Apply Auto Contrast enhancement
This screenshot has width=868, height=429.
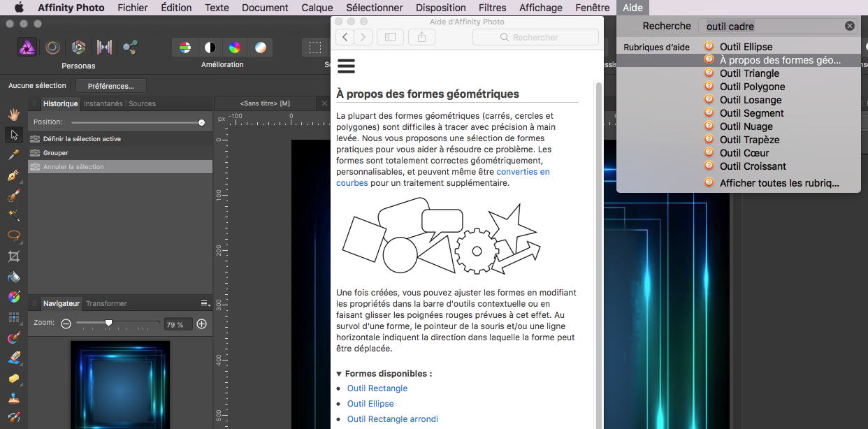click(x=210, y=48)
